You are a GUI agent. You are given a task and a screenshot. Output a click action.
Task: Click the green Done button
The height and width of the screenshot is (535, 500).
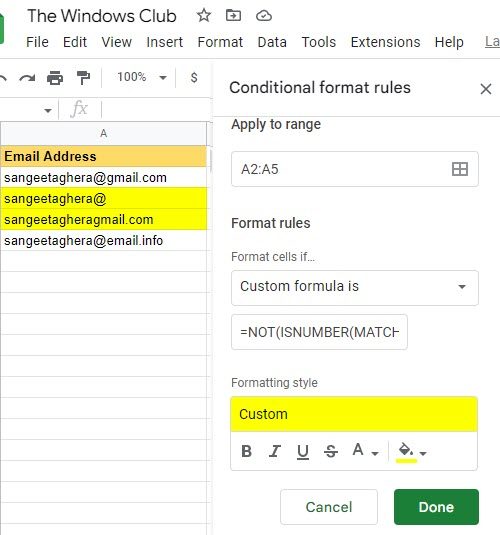pos(436,507)
